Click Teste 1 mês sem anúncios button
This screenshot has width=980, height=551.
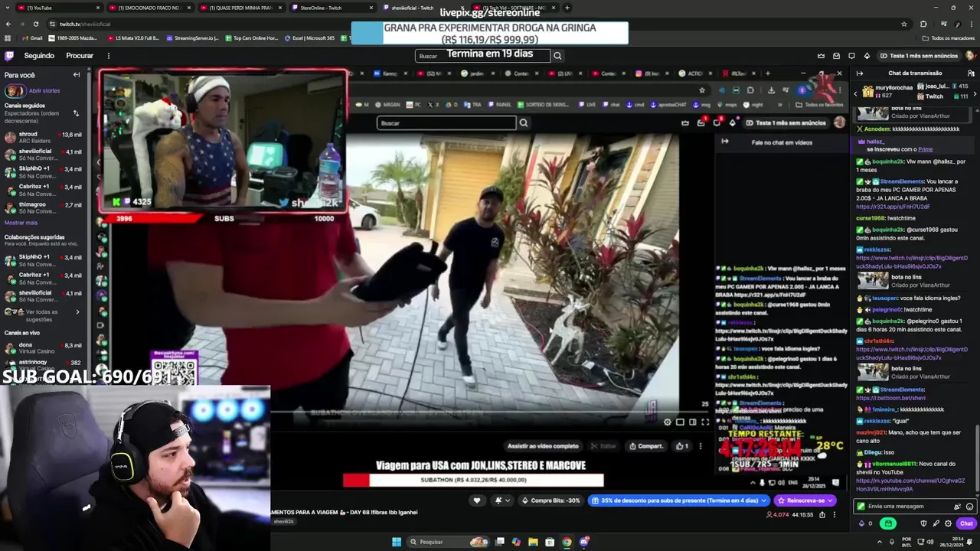click(x=919, y=56)
